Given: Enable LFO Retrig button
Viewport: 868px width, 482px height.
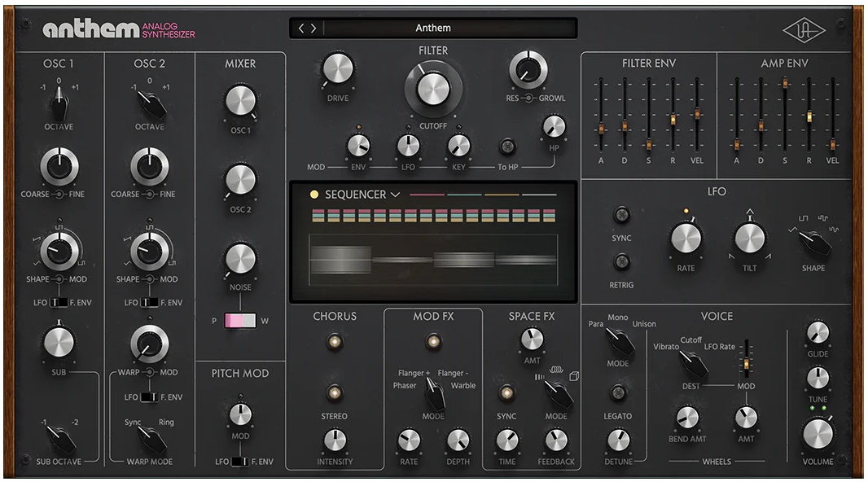Looking at the screenshot, I should pyautogui.click(x=621, y=261).
